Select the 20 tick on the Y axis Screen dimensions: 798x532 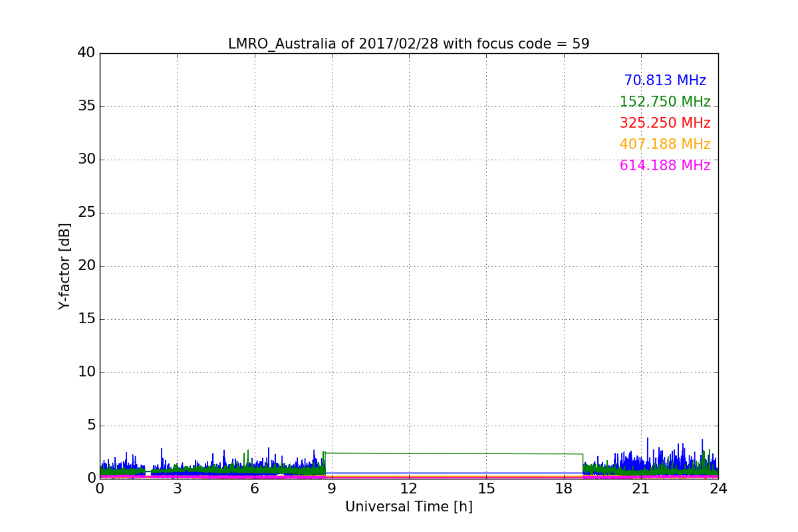pyautogui.click(x=86, y=266)
